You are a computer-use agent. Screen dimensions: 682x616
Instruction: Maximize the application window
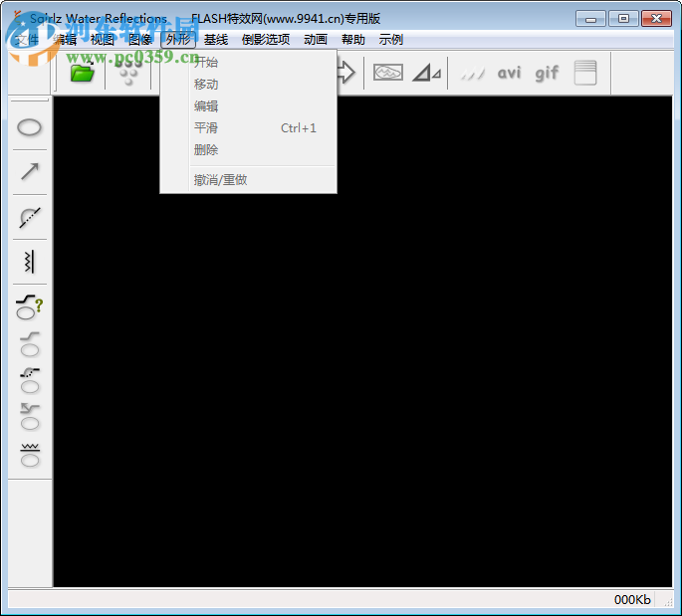coord(623,19)
